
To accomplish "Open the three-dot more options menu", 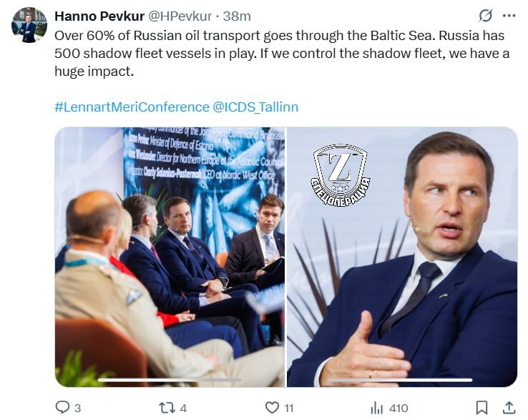I will [509, 16].
